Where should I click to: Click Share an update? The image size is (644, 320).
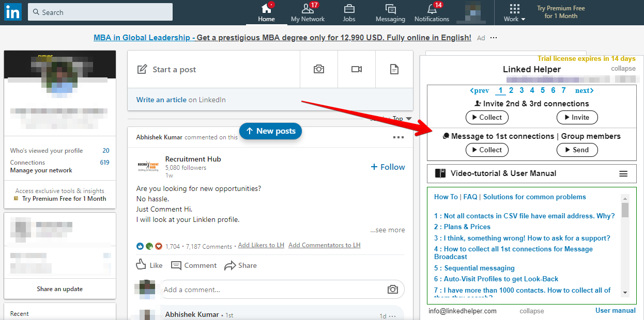click(60, 289)
